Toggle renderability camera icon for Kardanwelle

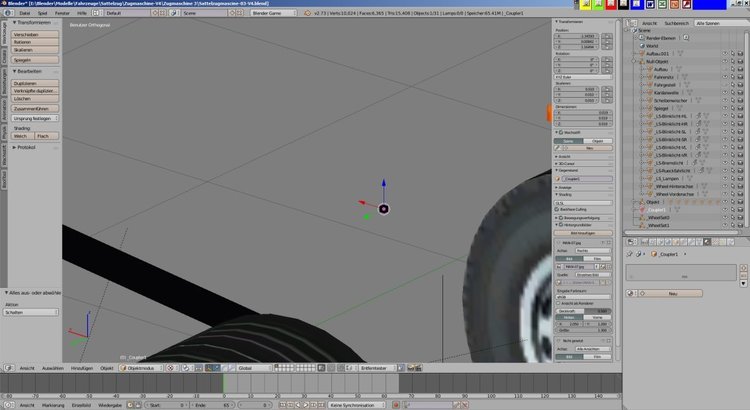pos(740,93)
